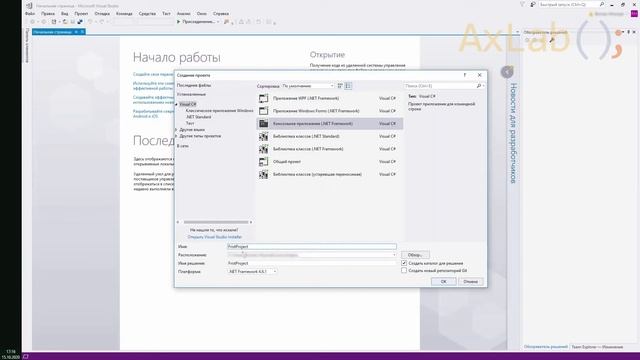Screen dimensions: 640x360
Task: Switch template list to medium icons view
Action: tap(348, 86)
